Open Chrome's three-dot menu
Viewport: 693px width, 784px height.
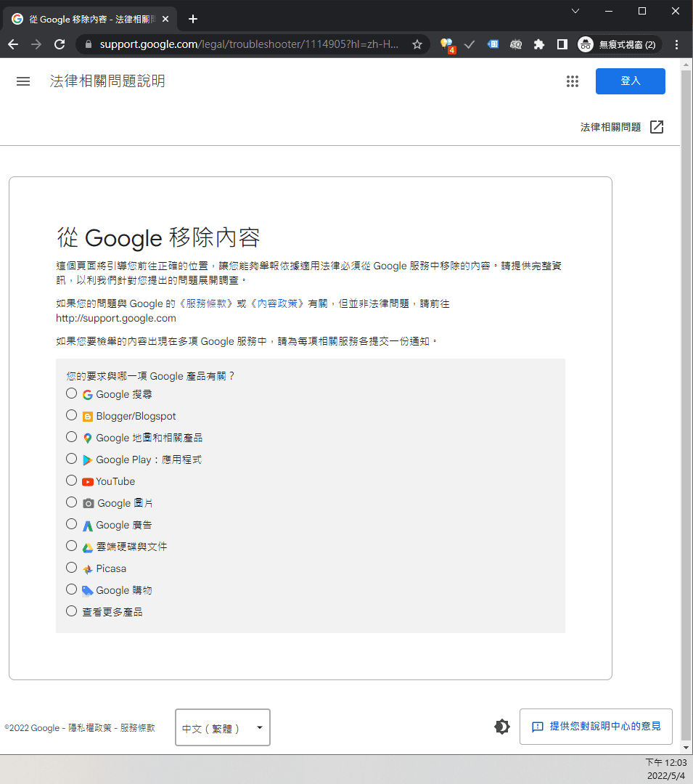point(676,44)
